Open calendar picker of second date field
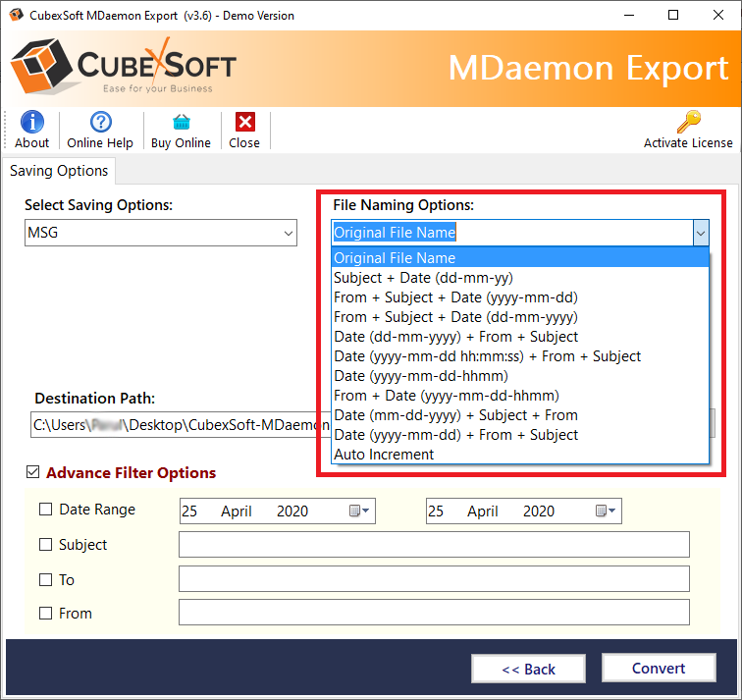The width and height of the screenshot is (742, 700). [606, 511]
